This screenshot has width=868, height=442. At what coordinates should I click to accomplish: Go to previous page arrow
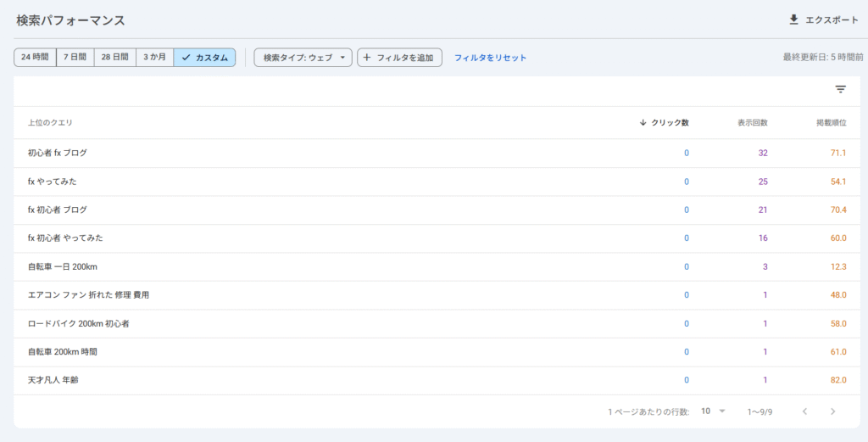(804, 411)
